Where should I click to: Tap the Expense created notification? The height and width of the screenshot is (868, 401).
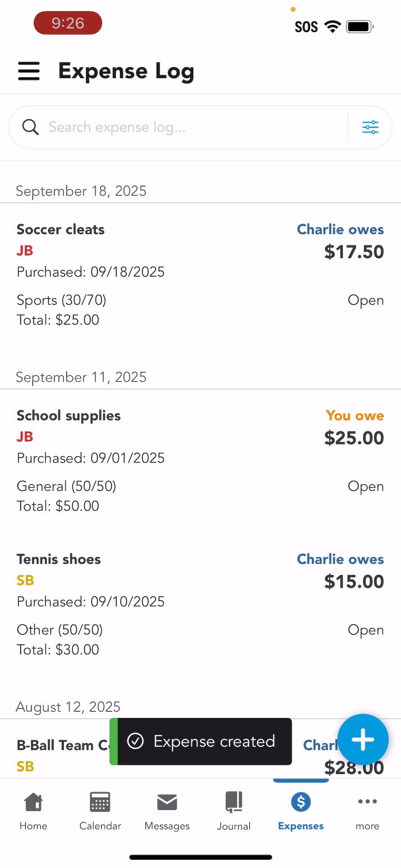pos(201,741)
